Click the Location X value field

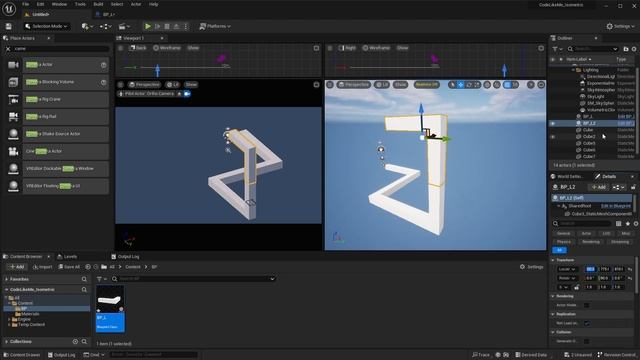(590, 269)
